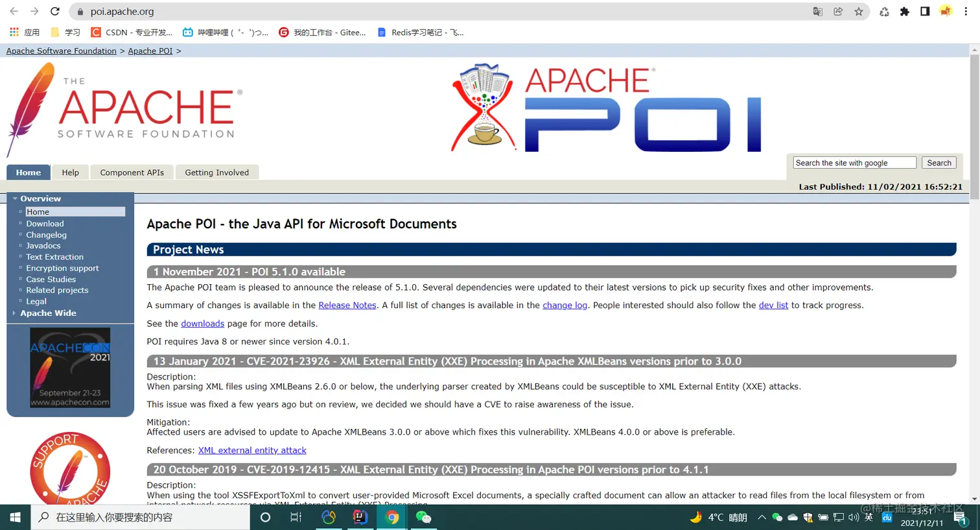980x530 pixels.
Task: Click the Apache POI logo image
Action: click(606, 108)
